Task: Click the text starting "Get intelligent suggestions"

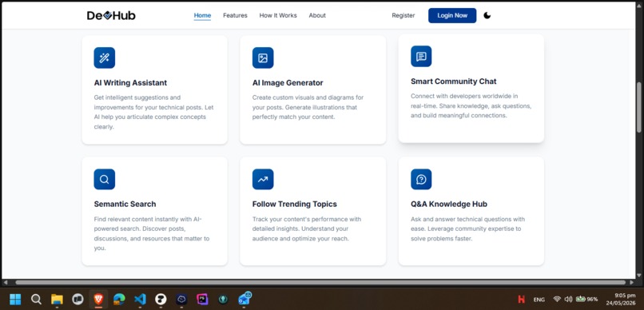Action: [x=153, y=112]
